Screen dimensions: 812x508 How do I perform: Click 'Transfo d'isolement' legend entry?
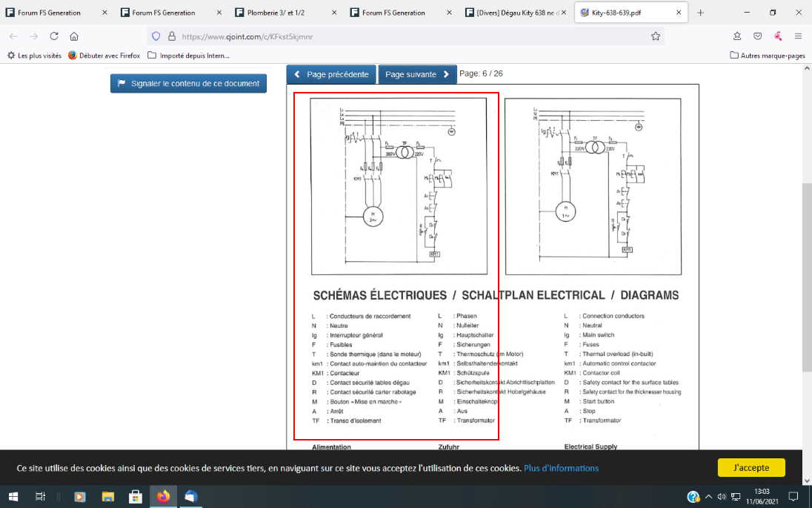point(356,420)
